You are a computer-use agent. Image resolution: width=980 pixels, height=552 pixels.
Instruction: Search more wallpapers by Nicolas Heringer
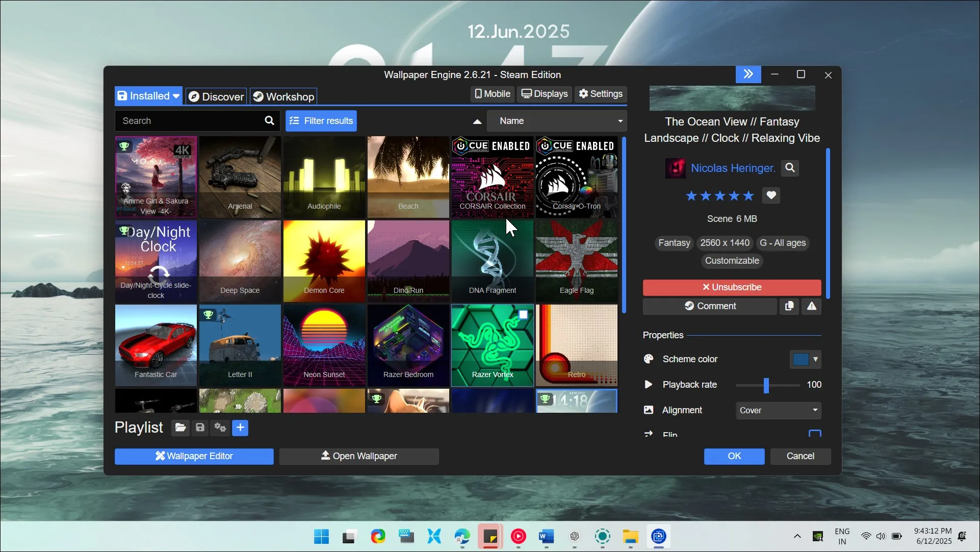click(x=790, y=168)
